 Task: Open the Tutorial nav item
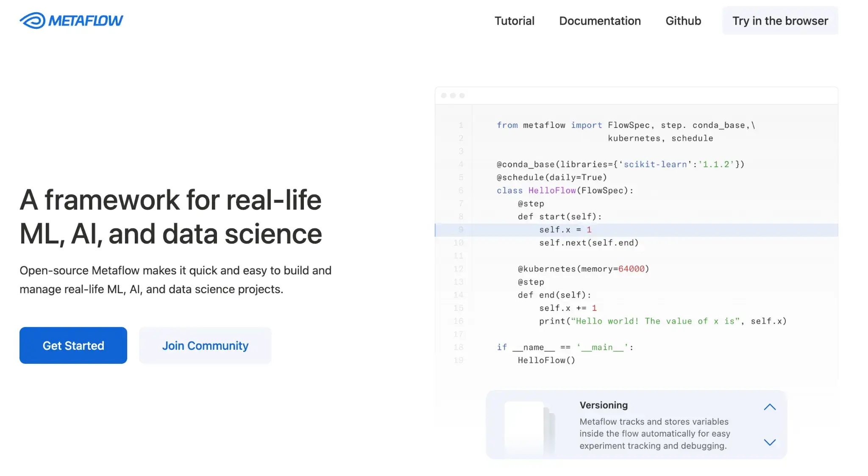pyautogui.click(x=514, y=21)
